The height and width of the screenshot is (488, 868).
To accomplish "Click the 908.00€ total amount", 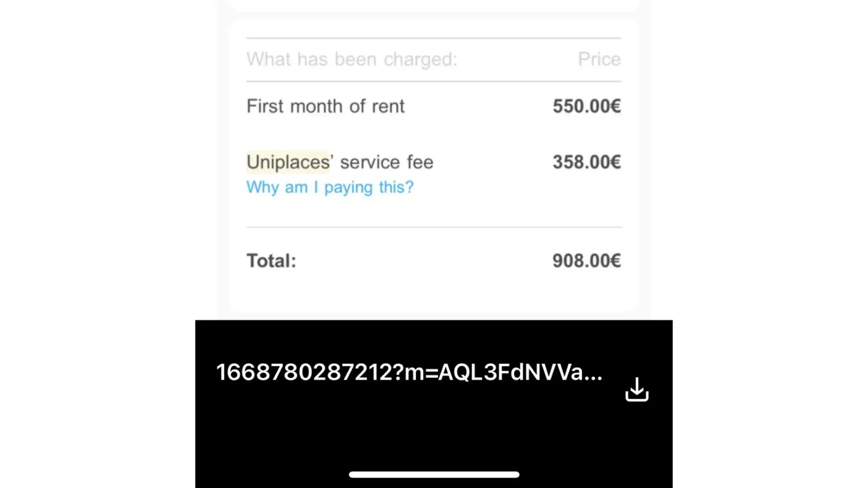I will point(586,261).
